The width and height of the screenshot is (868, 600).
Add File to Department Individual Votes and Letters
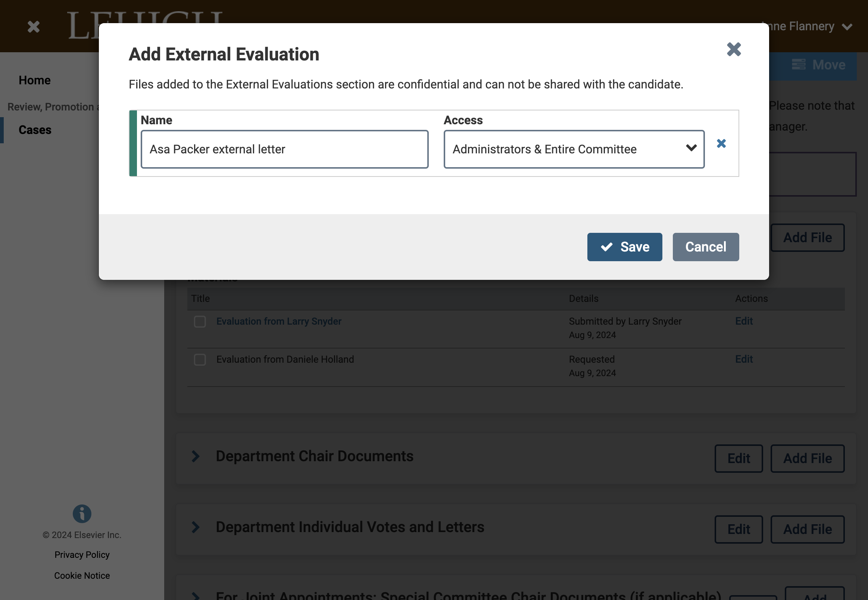coord(807,529)
